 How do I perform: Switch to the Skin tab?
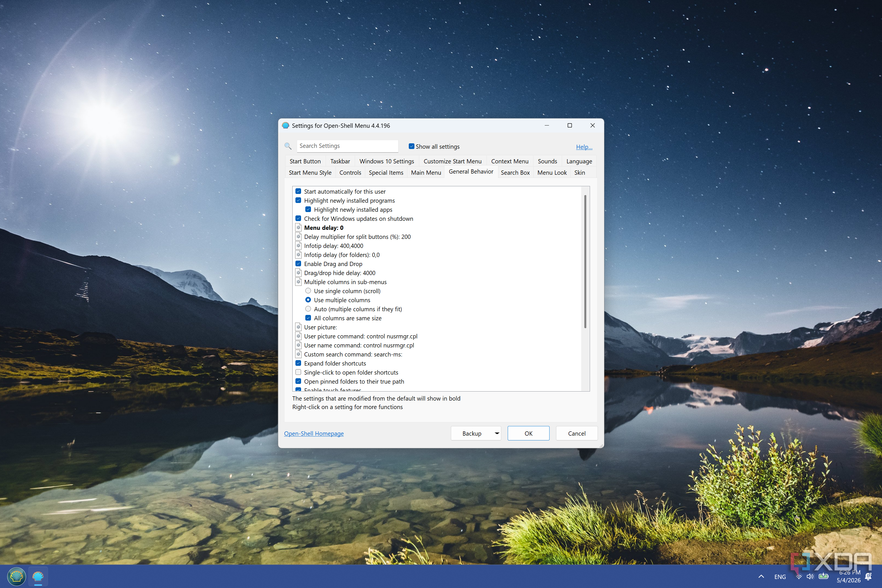tap(579, 172)
